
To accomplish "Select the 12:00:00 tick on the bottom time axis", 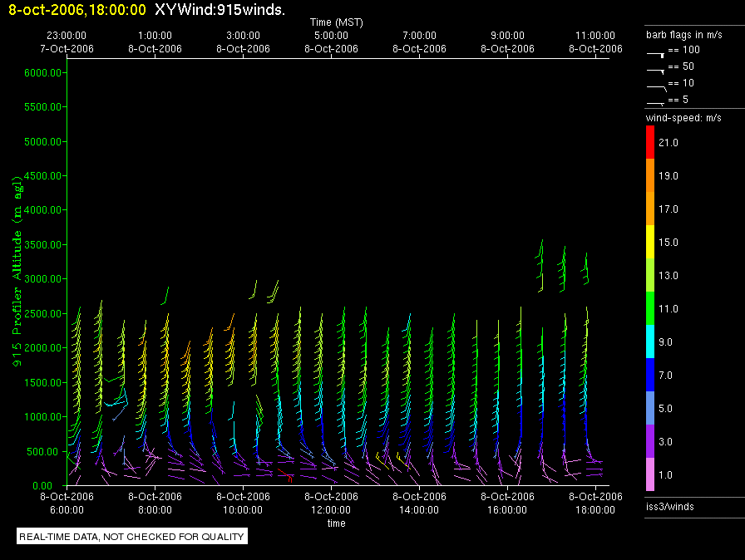I will pos(331,510).
